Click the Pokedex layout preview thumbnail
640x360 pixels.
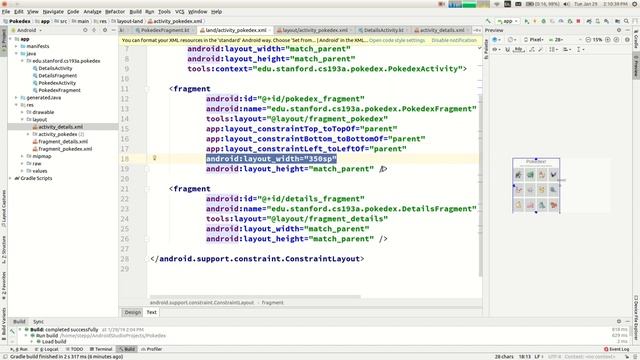536,186
